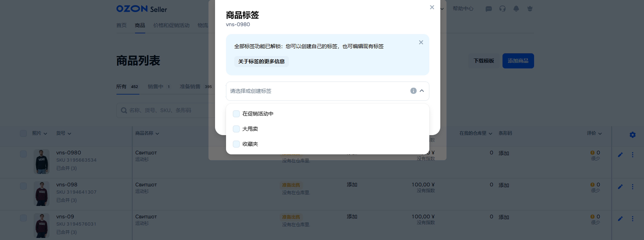Expand the 货号 column sort dropdown

pyautogui.click(x=69, y=134)
